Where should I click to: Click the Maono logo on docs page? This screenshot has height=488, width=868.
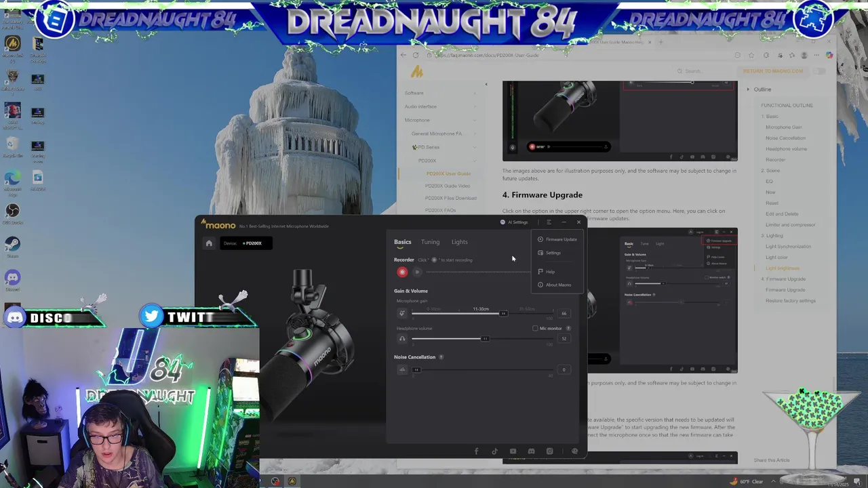(x=417, y=71)
